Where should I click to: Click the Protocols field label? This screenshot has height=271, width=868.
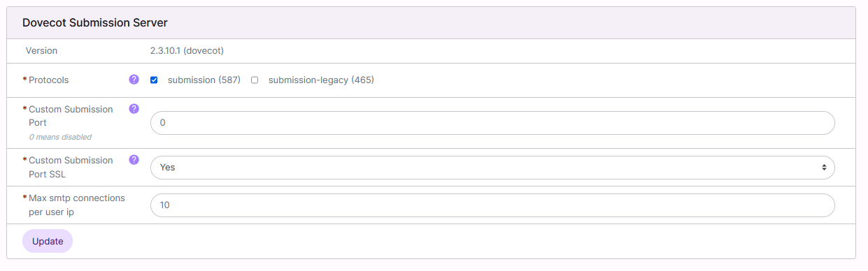pyautogui.click(x=49, y=80)
